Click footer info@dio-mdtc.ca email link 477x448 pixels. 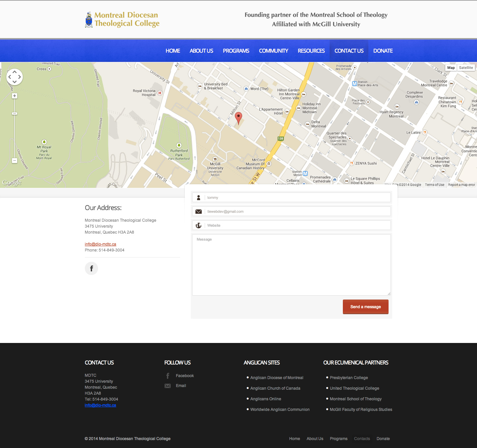tap(100, 405)
